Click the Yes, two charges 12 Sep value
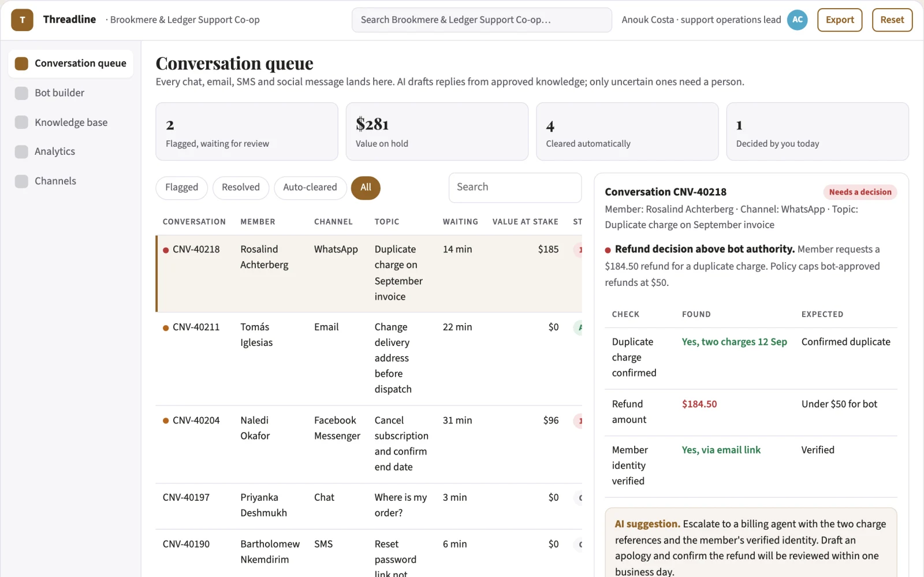Screen dimensions: 924x577 (735, 342)
